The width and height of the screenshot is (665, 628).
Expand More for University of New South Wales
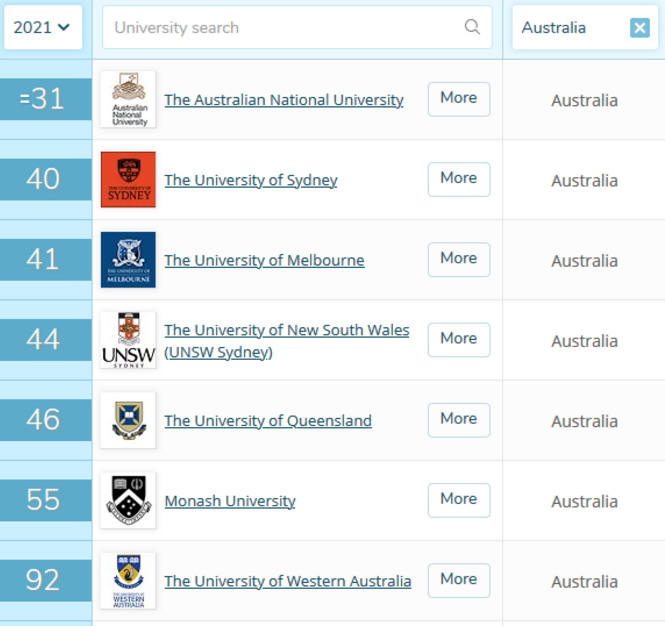coord(459,339)
